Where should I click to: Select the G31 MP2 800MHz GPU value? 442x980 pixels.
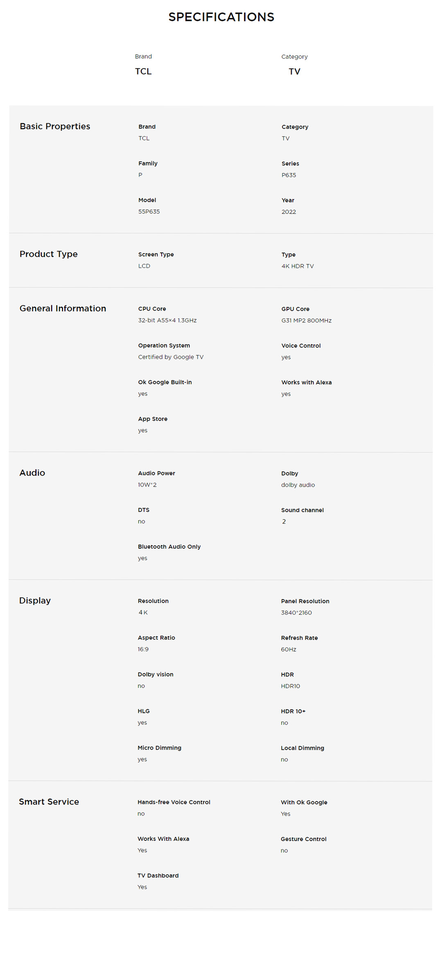306,321
